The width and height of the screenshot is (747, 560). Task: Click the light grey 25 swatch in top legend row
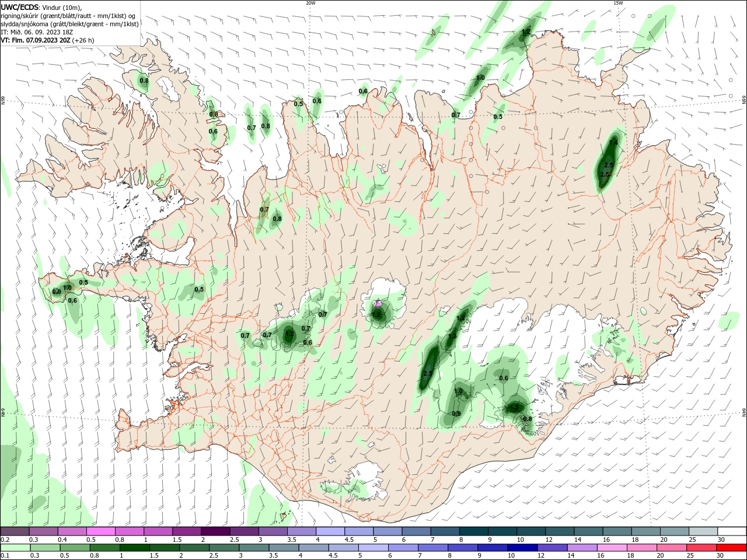click(703, 531)
